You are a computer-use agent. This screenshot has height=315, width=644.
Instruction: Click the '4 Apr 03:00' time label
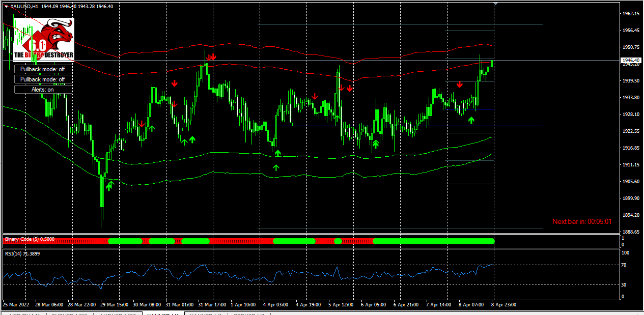click(275, 304)
